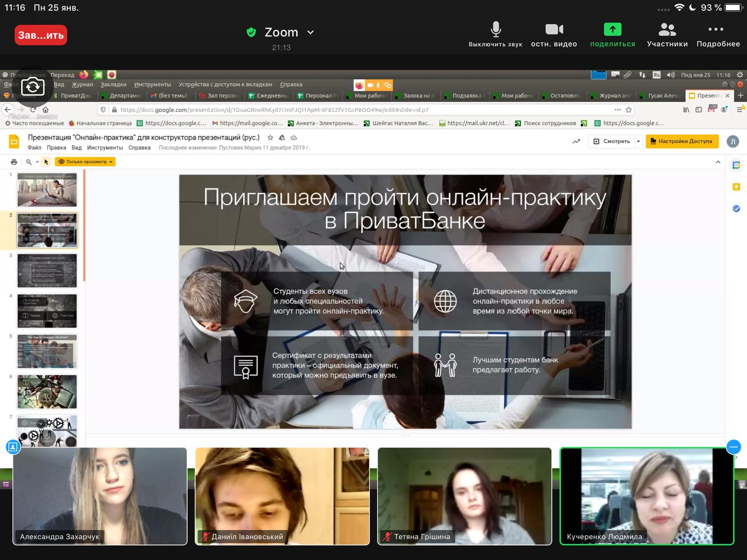Screen dimensions: 747x560
Task: Hide video strip with blue minus button
Action: 734,447
